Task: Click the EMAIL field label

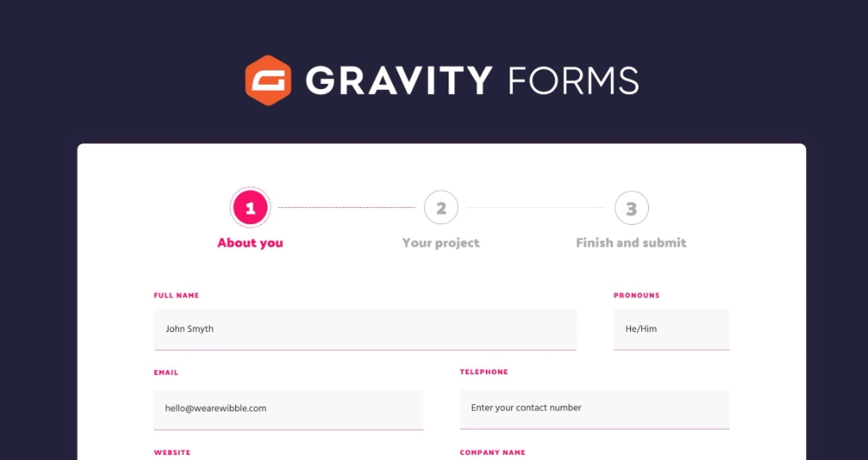Action: [166, 373]
